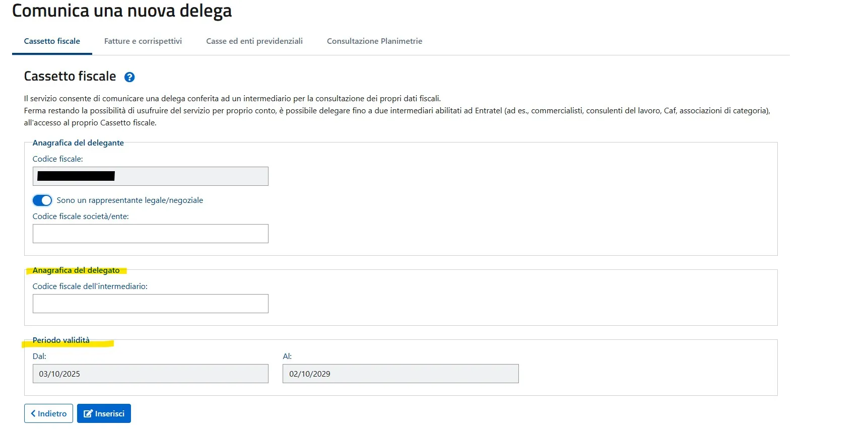Click the Dal start date field
This screenshot has width=868, height=431.
pos(150,374)
